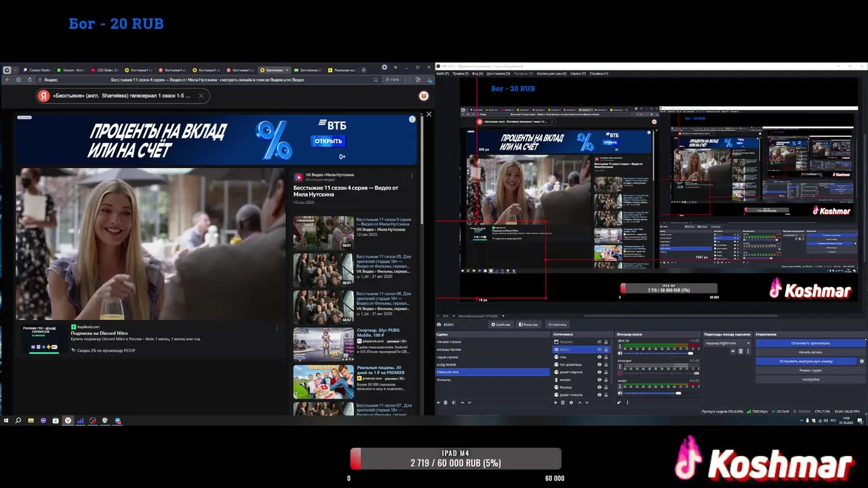This screenshot has width=868, height=488.
Task: Switch to Creator Dashboard browser tab
Action: pos(38,70)
